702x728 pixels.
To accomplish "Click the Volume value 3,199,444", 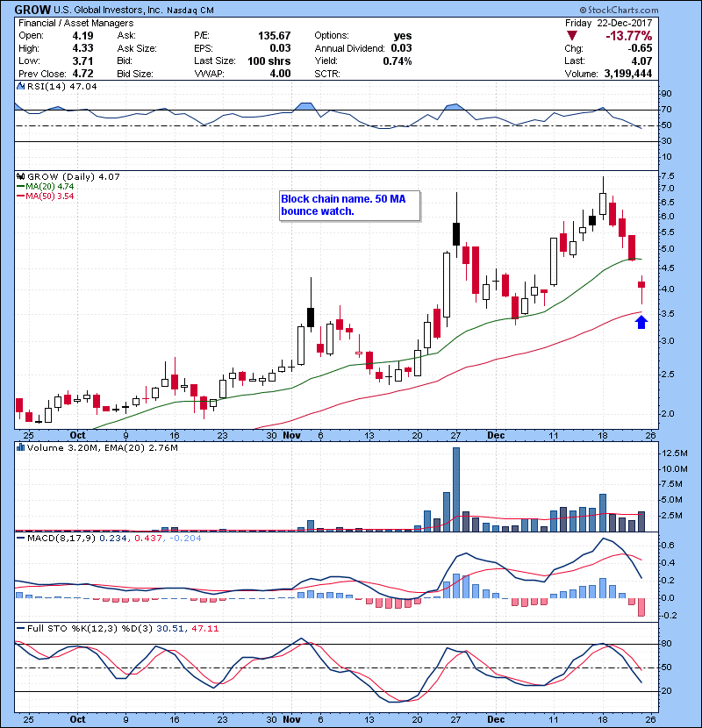I will [628, 74].
